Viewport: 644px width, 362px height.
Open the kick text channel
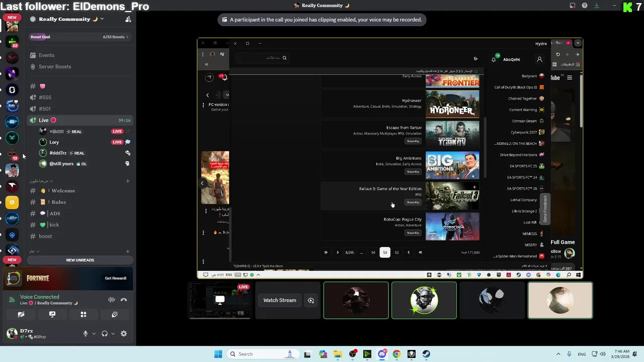pyautogui.click(x=80, y=225)
